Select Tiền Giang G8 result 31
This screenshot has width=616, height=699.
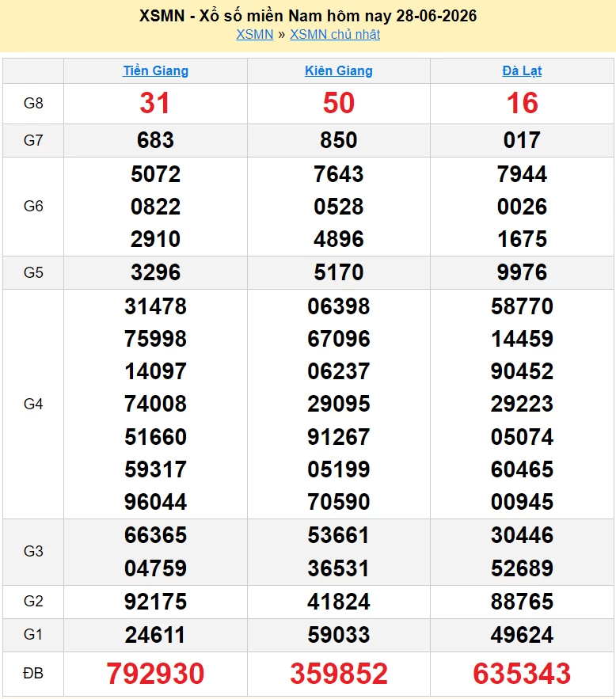tap(154, 103)
